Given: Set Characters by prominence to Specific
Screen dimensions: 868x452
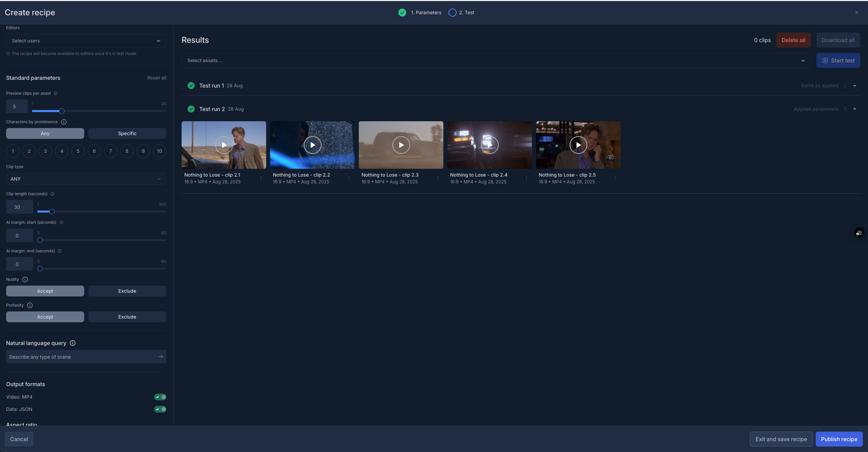Looking at the screenshot, I should click(127, 133).
